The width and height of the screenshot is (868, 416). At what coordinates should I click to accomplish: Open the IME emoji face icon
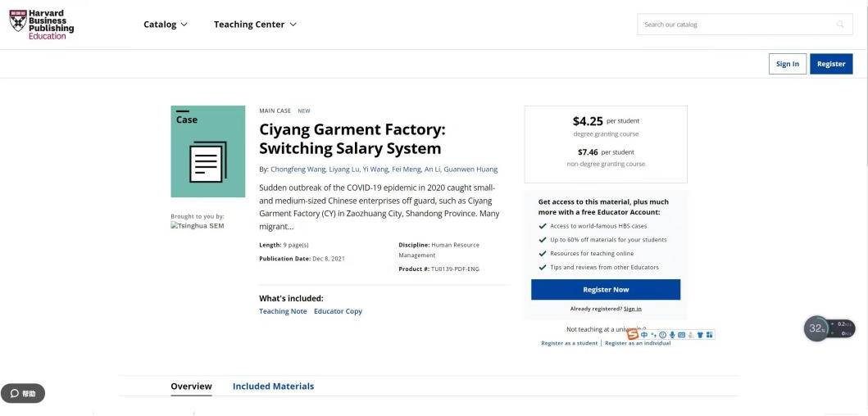tap(662, 334)
